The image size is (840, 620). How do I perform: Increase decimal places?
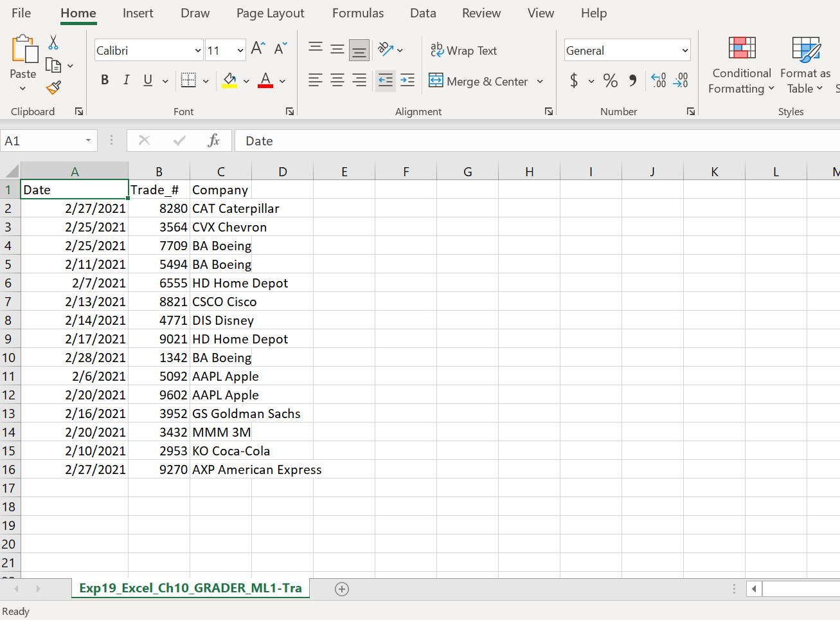coord(659,81)
